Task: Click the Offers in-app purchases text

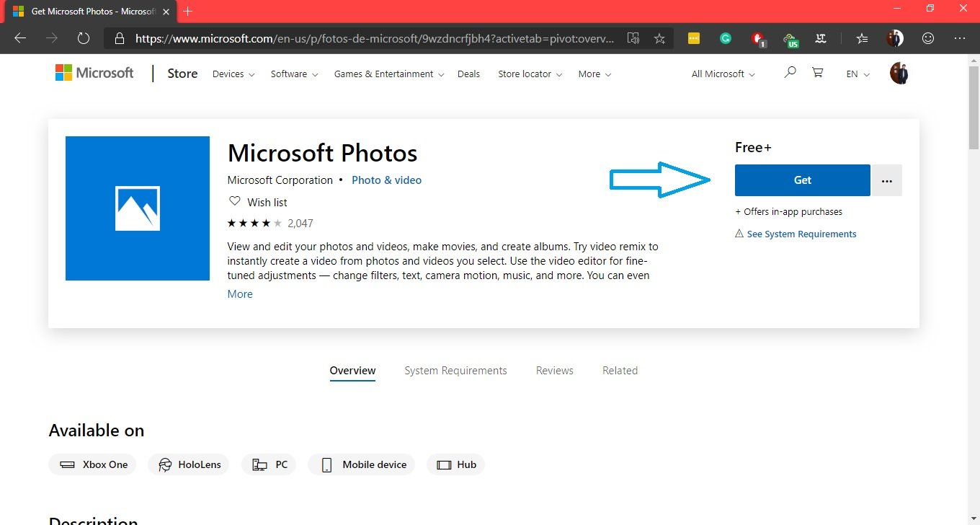Action: coord(788,211)
